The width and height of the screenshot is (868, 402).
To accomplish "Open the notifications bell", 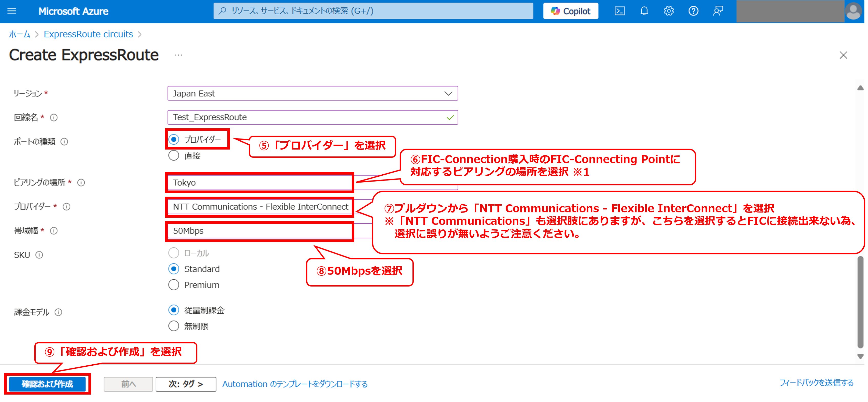I will (x=644, y=11).
